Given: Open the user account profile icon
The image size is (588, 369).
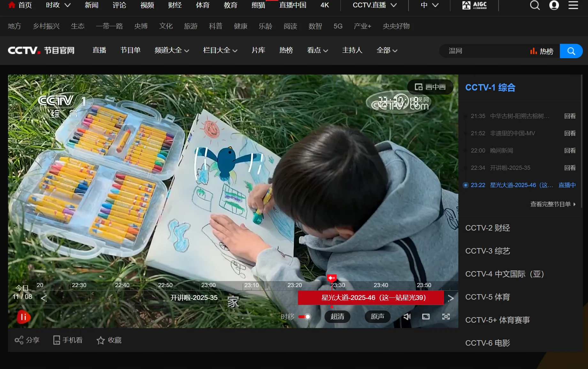Looking at the screenshot, I should point(554,5).
